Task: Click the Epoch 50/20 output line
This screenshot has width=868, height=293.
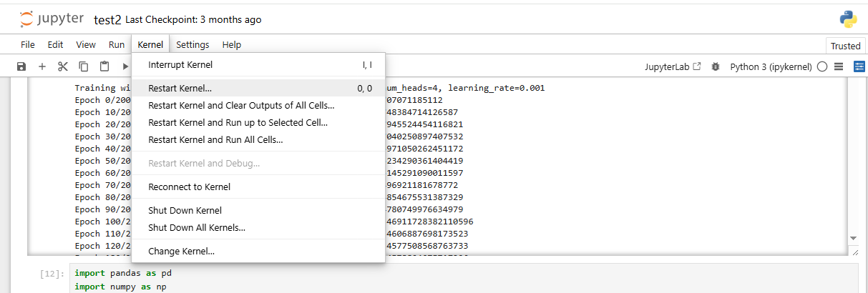Action: [x=103, y=161]
